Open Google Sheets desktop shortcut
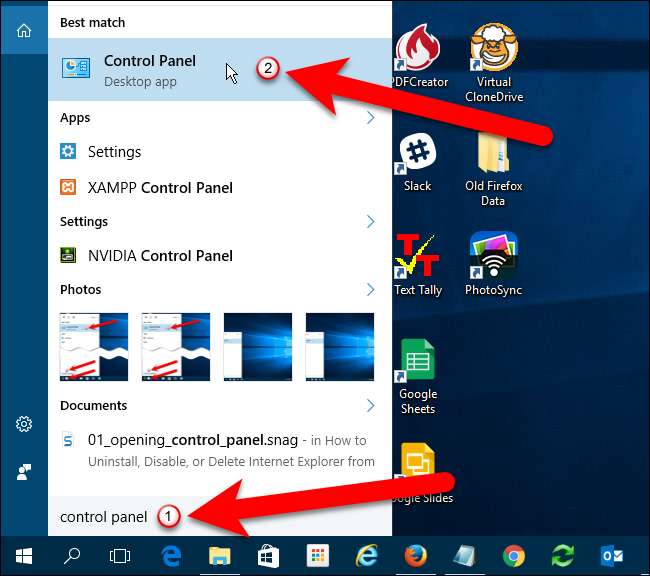Screen dimensions: 650x576 point(418,377)
